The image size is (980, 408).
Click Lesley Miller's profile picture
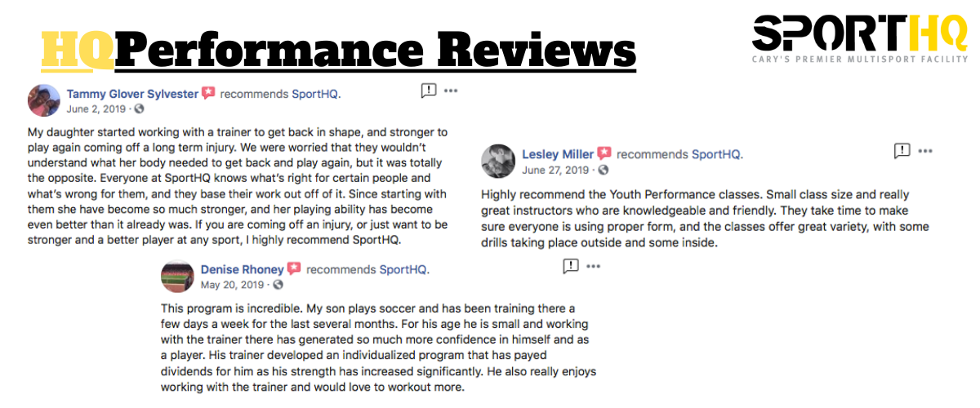497,161
